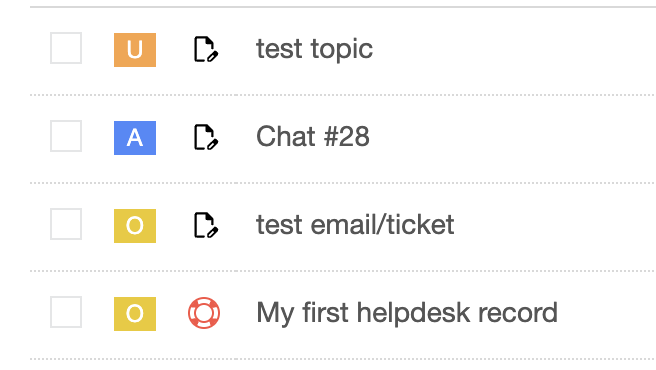Viewport: 656px width, 370px height.
Task: Click the red lifebuoy helpdesk icon
Action: point(204,313)
